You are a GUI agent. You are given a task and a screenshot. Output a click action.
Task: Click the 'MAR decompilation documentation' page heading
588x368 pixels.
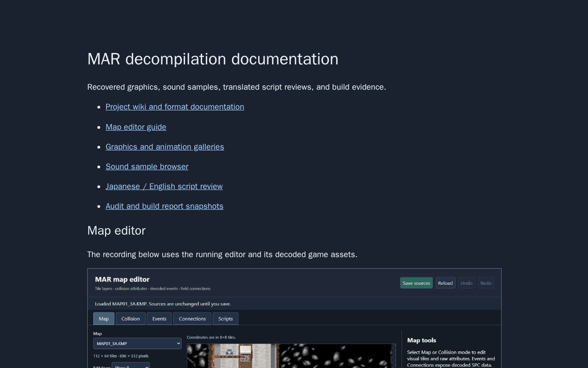(213, 59)
